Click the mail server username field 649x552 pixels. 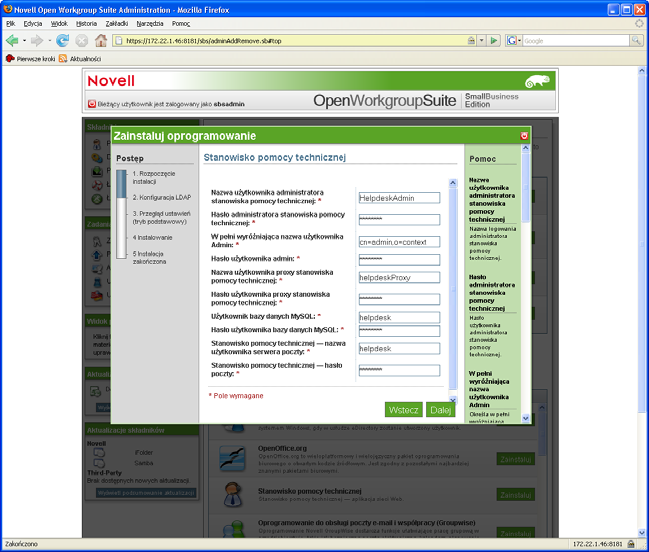(x=399, y=348)
